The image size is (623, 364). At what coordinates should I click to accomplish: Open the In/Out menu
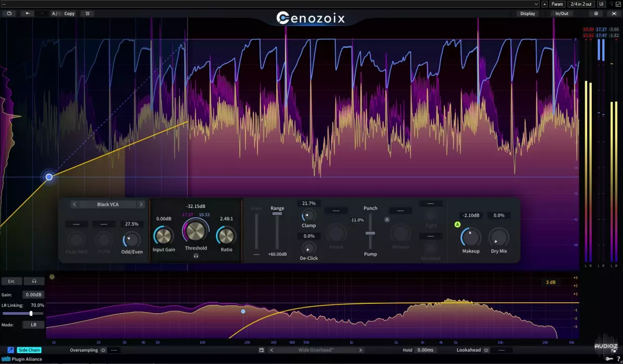coord(561,13)
